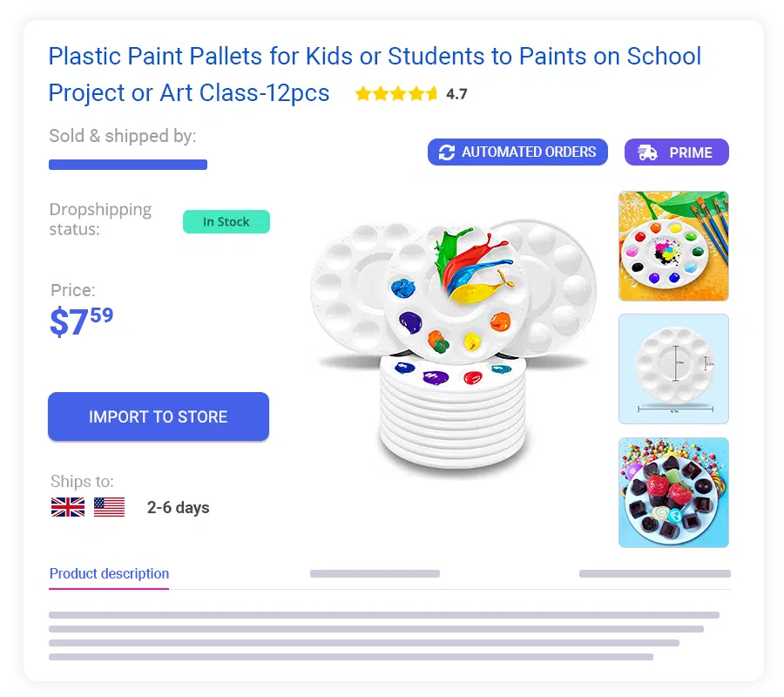Image resolution: width=784 pixels, height=697 pixels.
Task: Click the star rating icons
Action: point(396,93)
